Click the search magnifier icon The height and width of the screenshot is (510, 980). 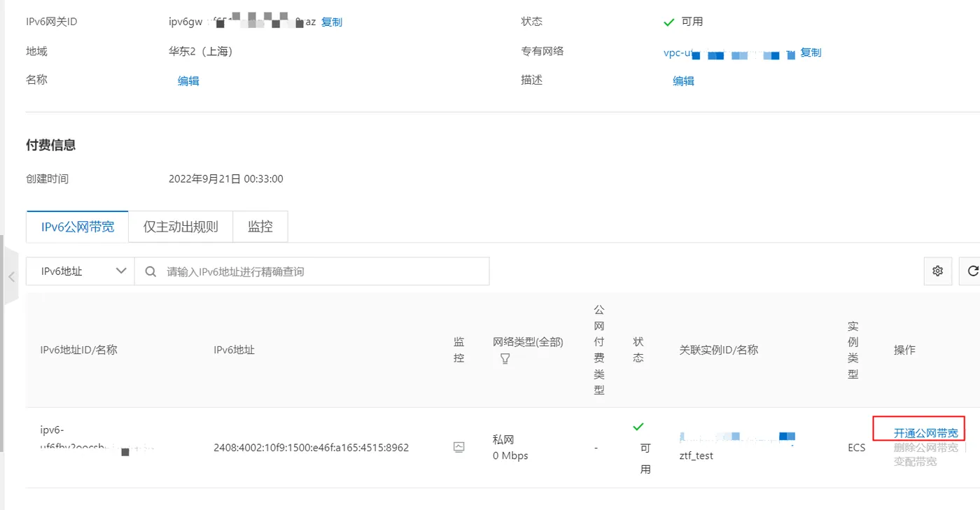(150, 271)
